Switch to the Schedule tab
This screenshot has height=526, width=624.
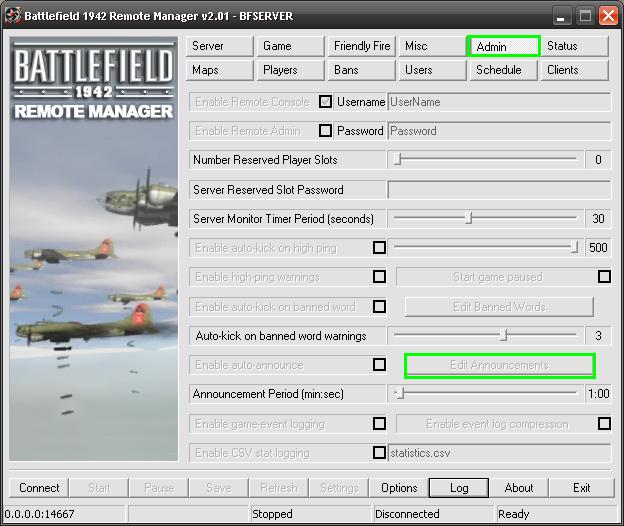[503, 70]
